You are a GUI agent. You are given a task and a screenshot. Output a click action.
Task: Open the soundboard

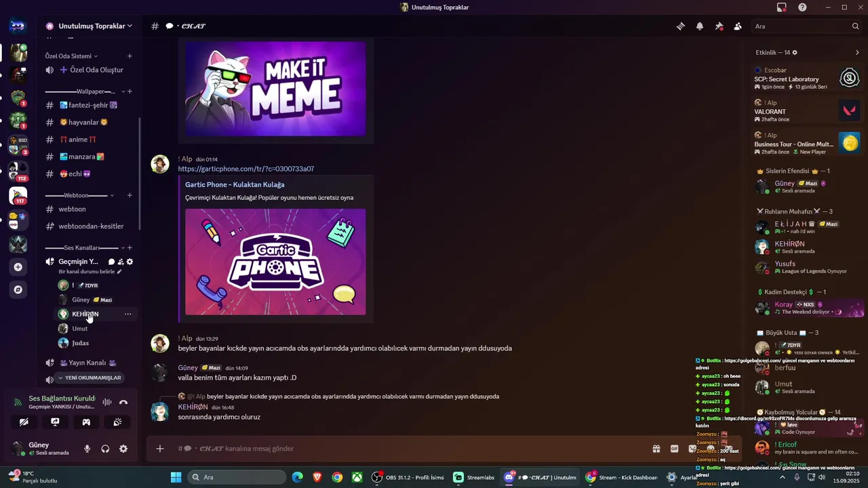(x=118, y=422)
